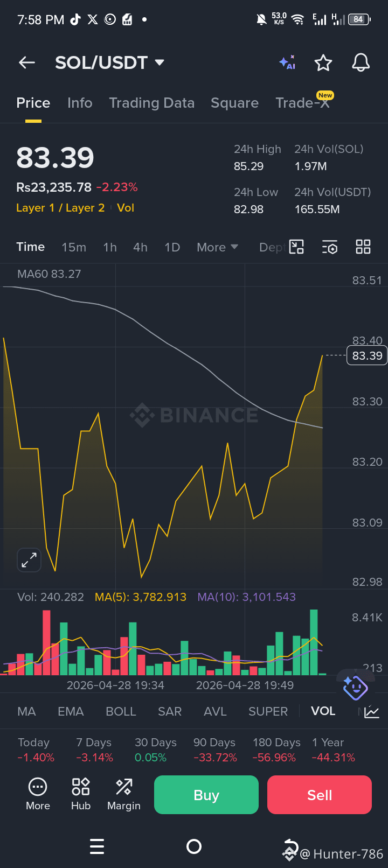Enable the BOLL indicator
This screenshot has height=868, width=388.
[x=121, y=711]
